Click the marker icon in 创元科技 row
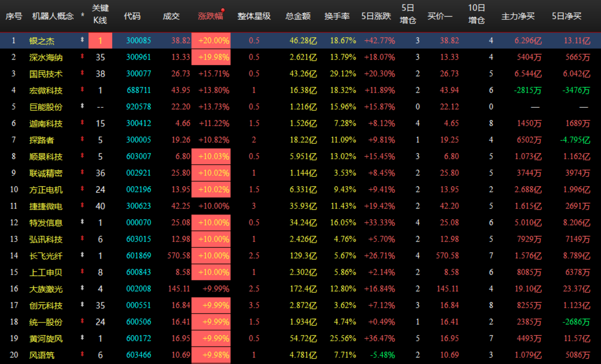Image resolution: width=601 pixels, height=364 pixels. point(82,305)
